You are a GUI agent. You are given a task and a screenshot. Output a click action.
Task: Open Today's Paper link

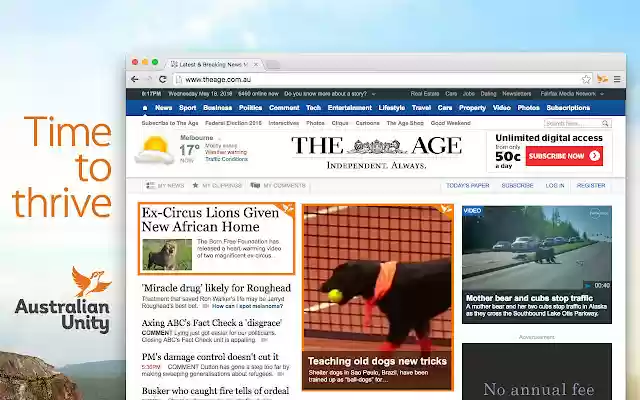coord(468,185)
